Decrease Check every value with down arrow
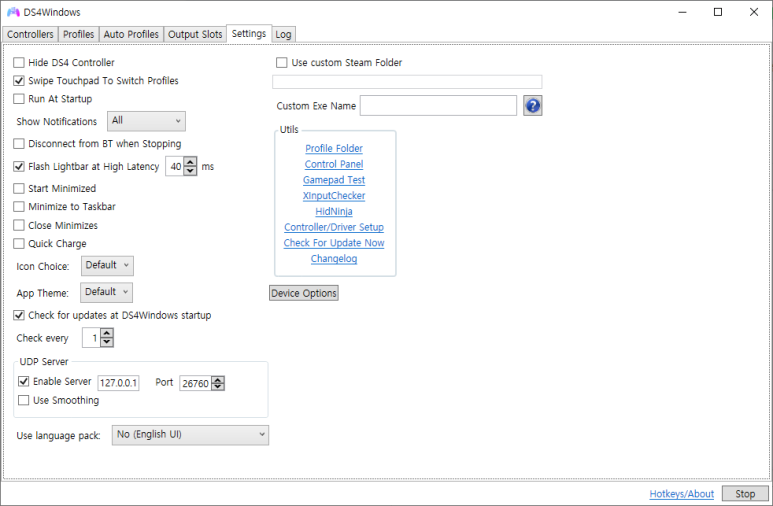Screen dimensions: 773x506 coord(107,342)
